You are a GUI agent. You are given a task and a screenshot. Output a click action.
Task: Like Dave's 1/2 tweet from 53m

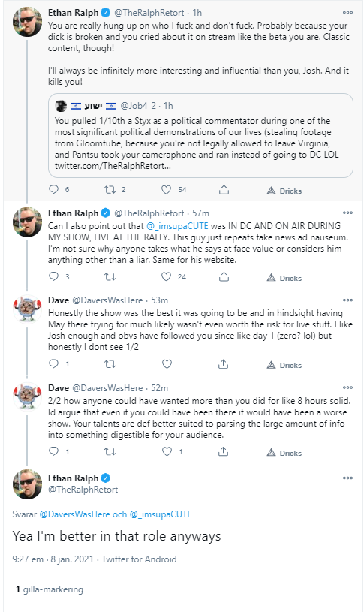(167, 364)
